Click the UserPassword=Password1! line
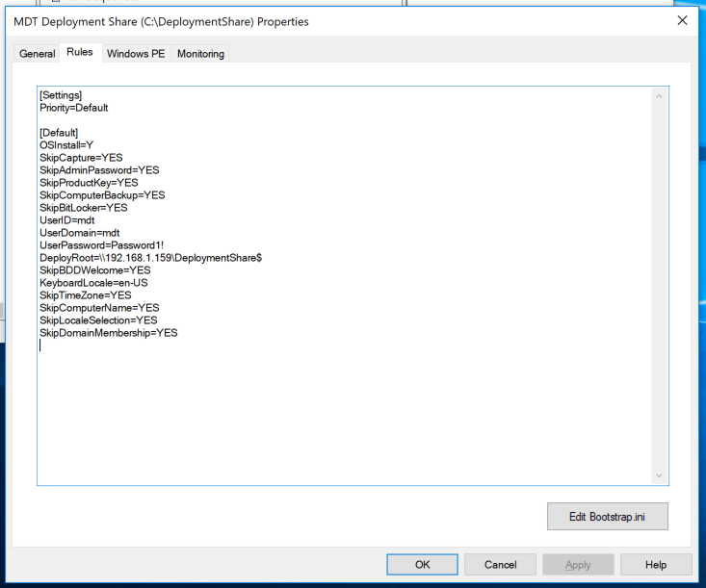The image size is (706, 588). click(102, 245)
